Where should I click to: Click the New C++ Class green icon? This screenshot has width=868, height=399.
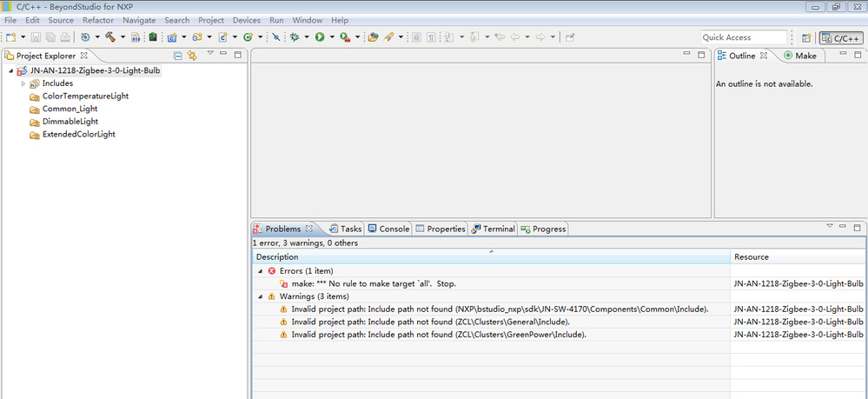[248, 37]
